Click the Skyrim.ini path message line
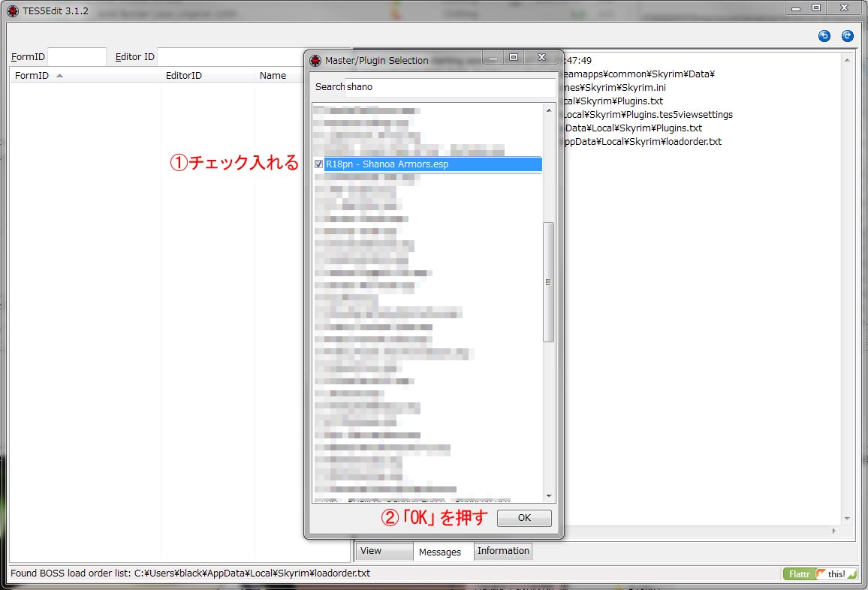The height and width of the screenshot is (590, 868). (x=614, y=87)
